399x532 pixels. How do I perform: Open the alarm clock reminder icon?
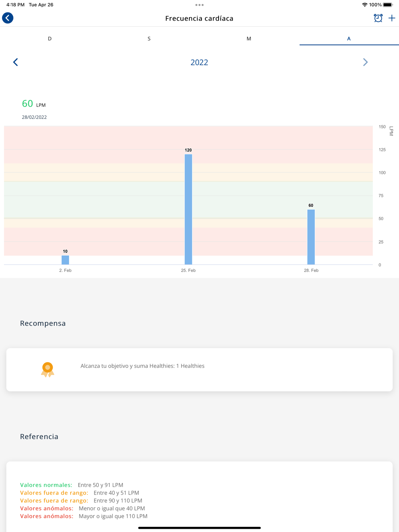point(378,18)
